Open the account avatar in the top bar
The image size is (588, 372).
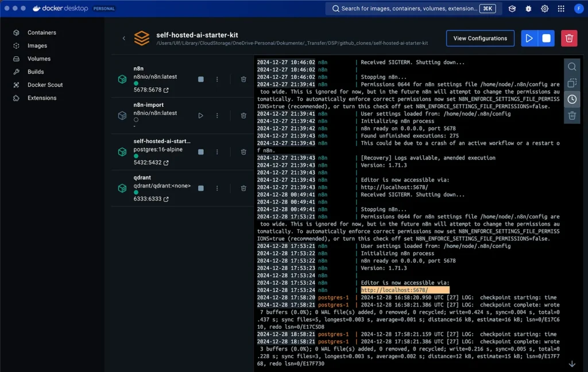pos(579,9)
